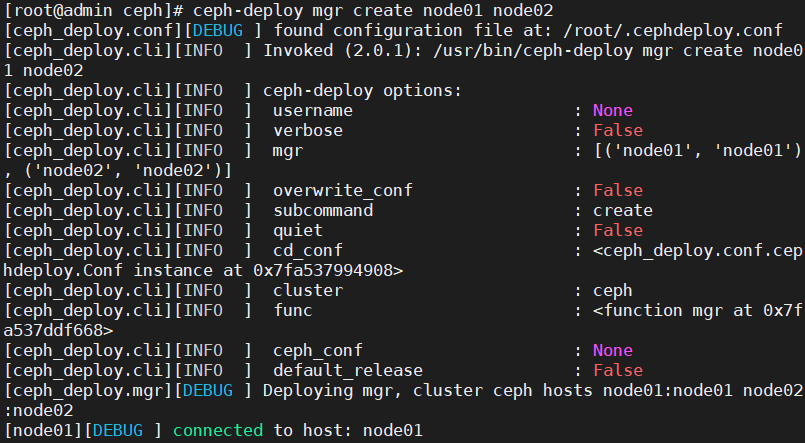The width and height of the screenshot is (805, 443).
Task: Click the blue 'DEBUG' on the ceph_deploy.mgr line
Action: (x=208, y=391)
